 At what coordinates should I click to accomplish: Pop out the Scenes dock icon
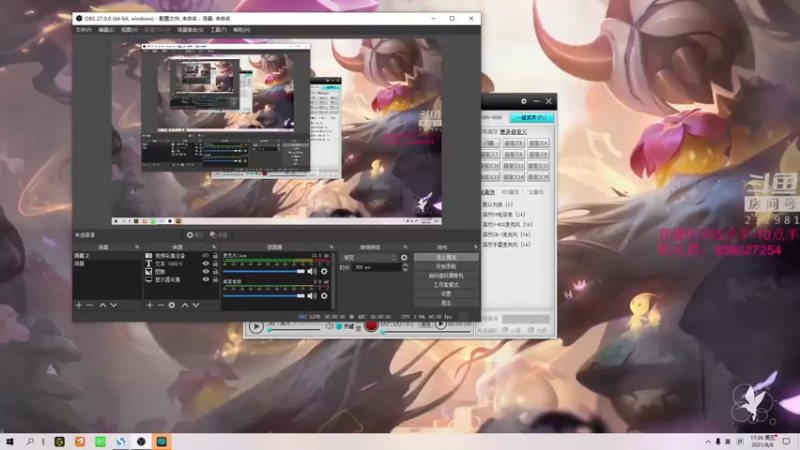[137, 247]
